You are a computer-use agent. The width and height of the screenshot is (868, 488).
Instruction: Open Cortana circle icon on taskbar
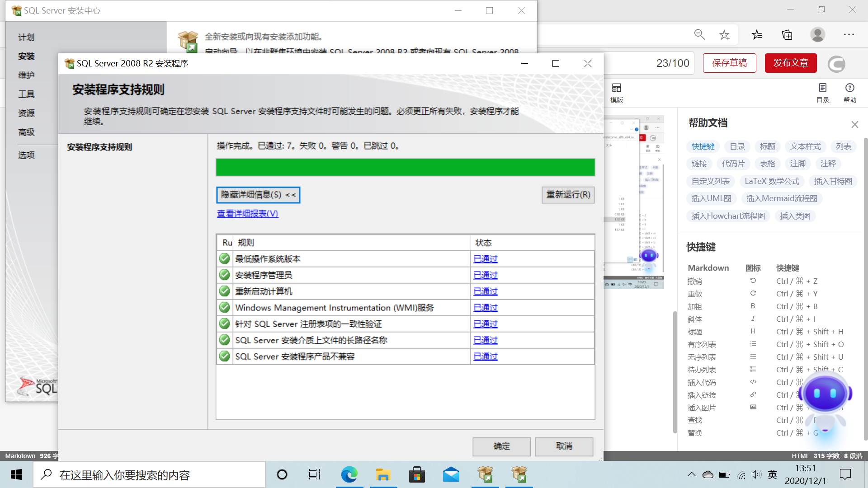282,474
